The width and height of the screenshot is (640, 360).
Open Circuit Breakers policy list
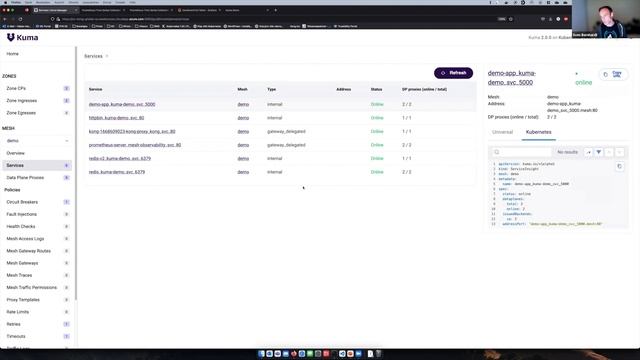pyautogui.click(x=22, y=202)
